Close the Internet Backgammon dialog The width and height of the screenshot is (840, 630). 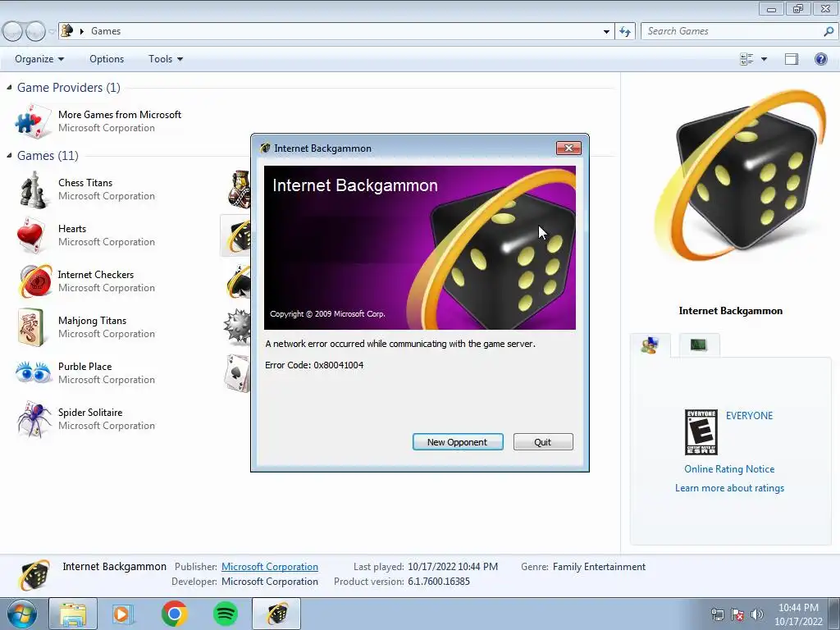(x=568, y=148)
